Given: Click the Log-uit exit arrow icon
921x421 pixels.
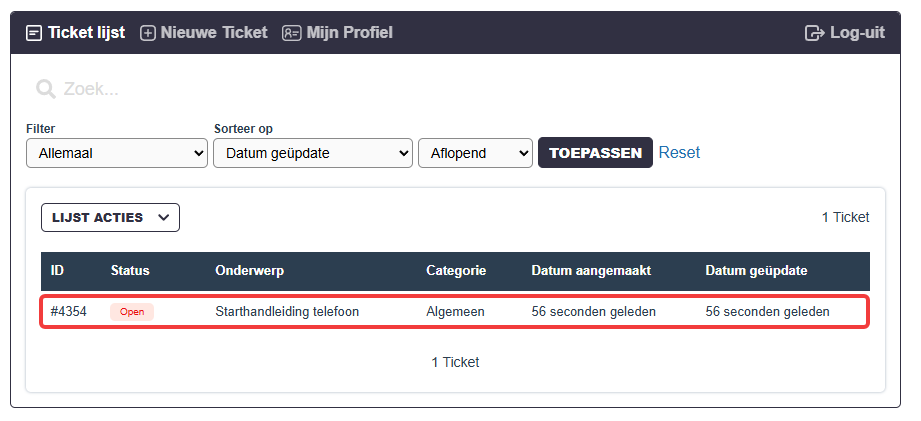Looking at the screenshot, I should tap(815, 33).
